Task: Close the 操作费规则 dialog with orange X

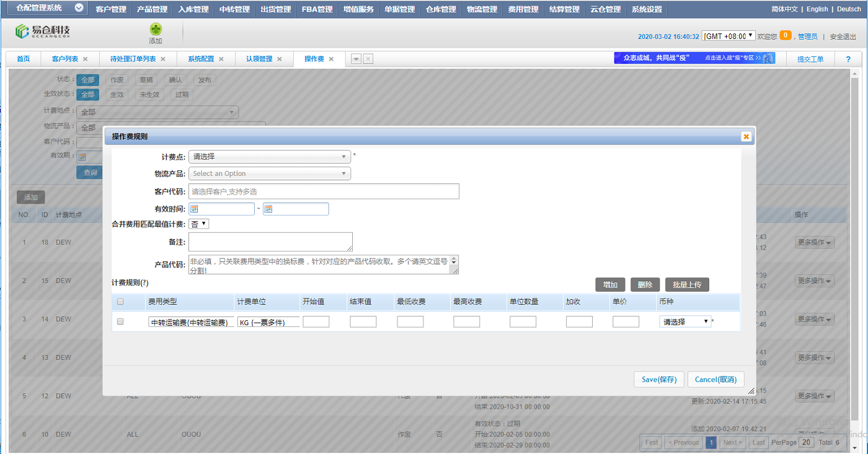Action: 746,137
